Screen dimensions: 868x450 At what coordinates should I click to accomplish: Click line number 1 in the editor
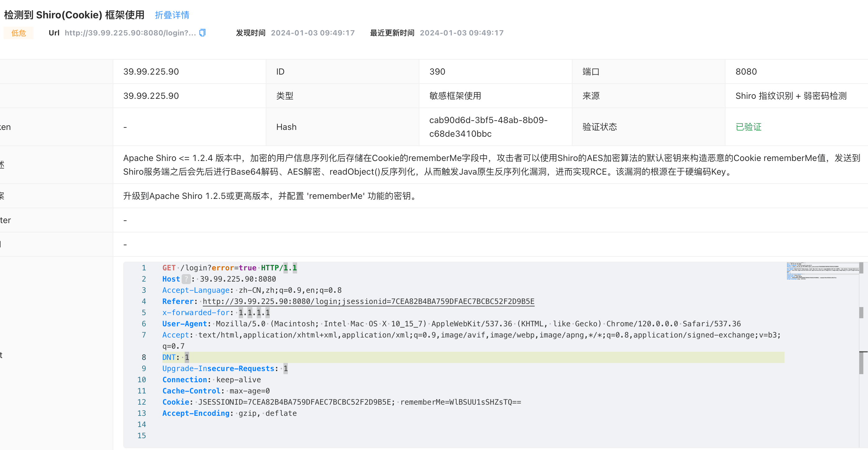tap(143, 268)
